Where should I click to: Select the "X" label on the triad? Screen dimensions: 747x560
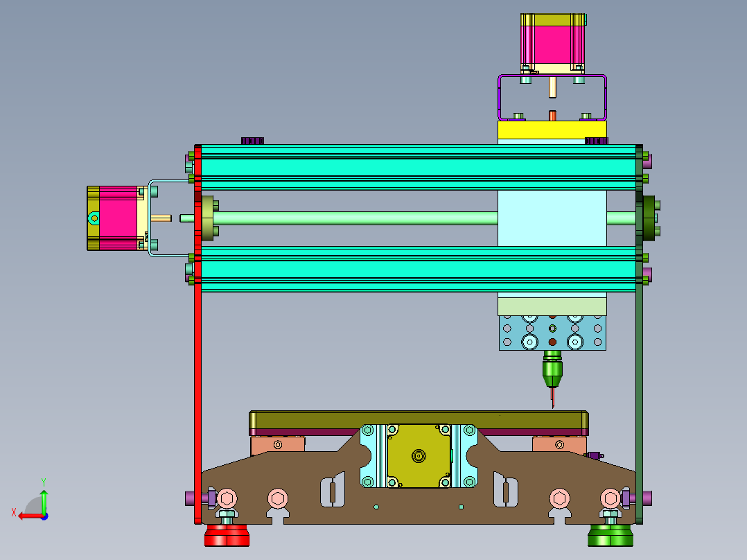point(14,512)
